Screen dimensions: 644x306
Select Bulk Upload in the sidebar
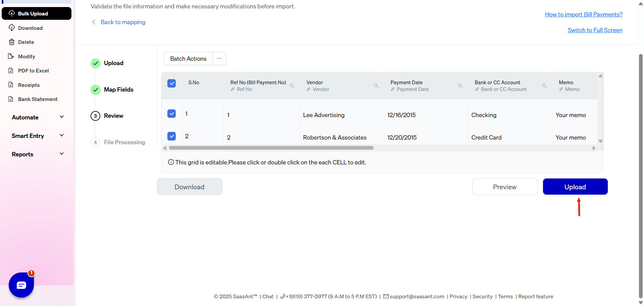(37, 13)
